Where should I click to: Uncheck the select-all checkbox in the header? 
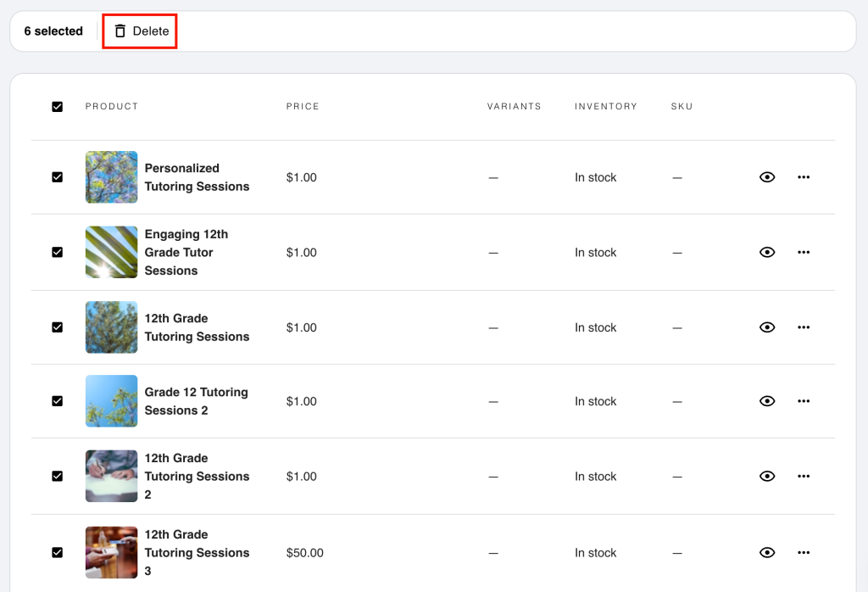pyautogui.click(x=57, y=106)
